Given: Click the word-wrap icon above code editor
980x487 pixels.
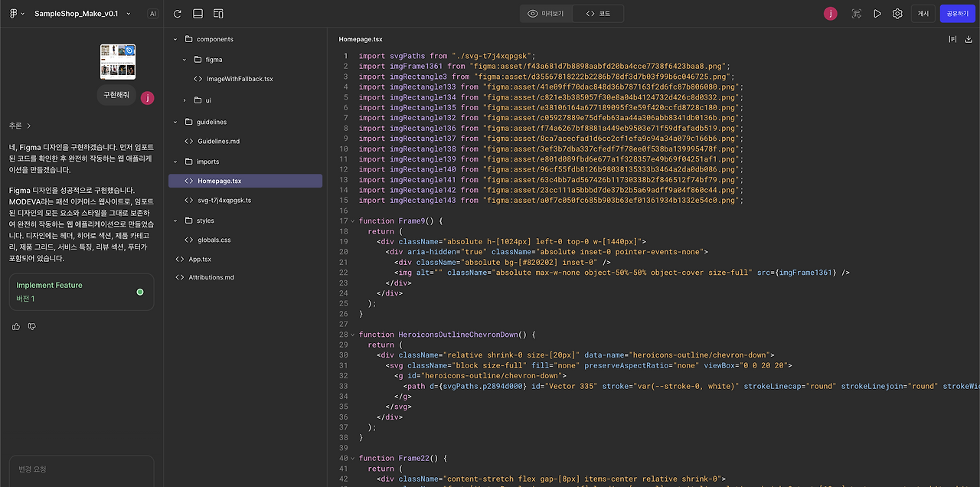Looking at the screenshot, I should click(x=952, y=39).
